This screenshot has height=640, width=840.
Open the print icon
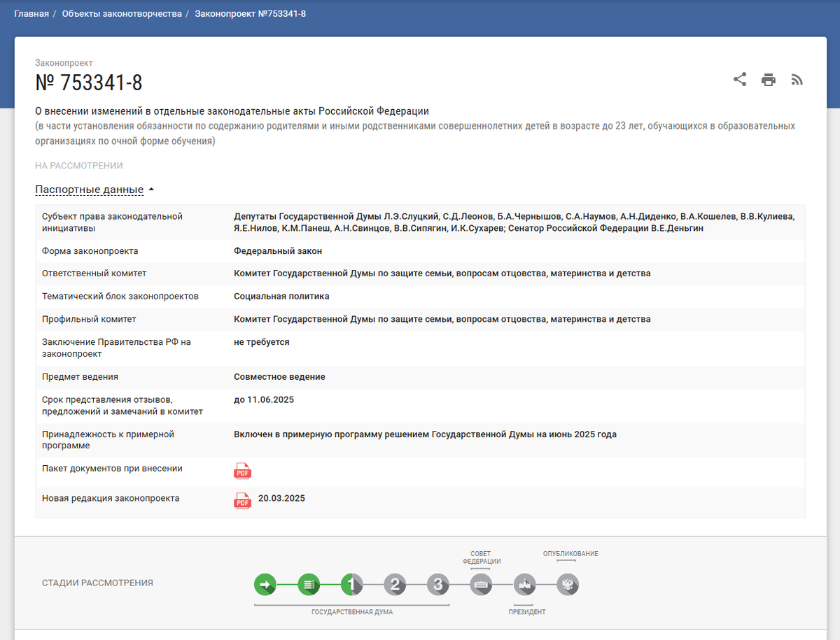(x=769, y=80)
